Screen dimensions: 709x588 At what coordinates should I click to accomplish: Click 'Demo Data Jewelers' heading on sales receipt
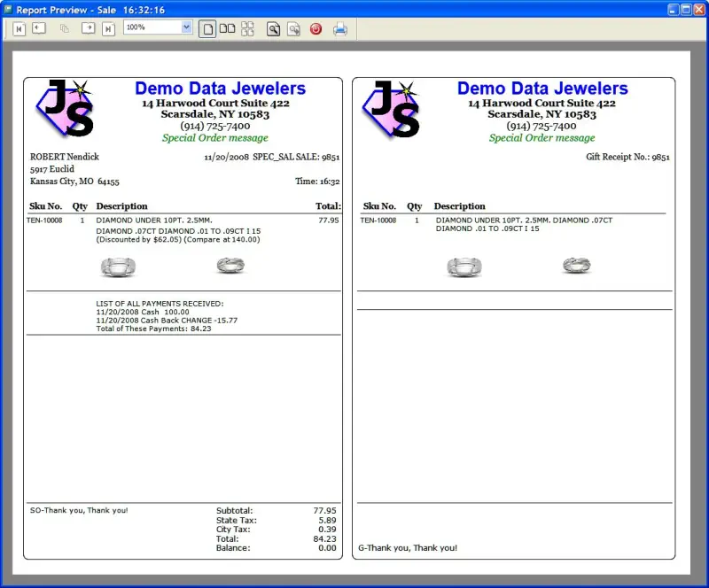(x=220, y=89)
